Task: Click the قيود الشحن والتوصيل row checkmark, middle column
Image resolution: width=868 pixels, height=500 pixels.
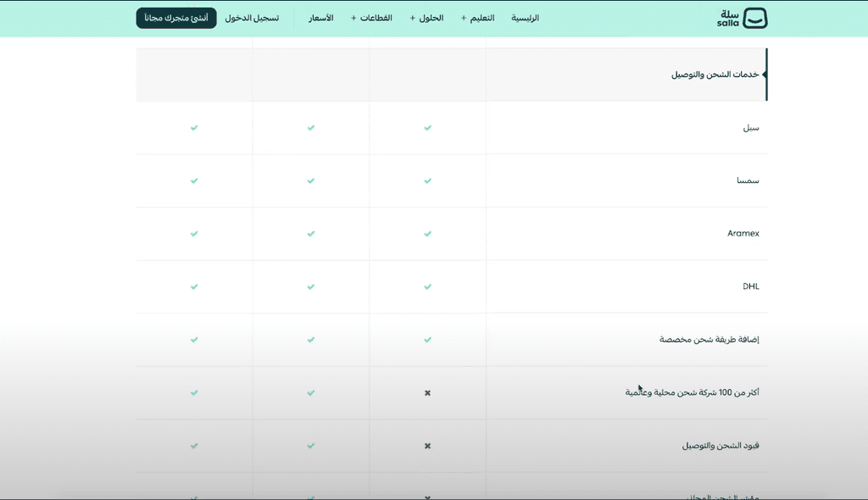Action: pyautogui.click(x=310, y=446)
